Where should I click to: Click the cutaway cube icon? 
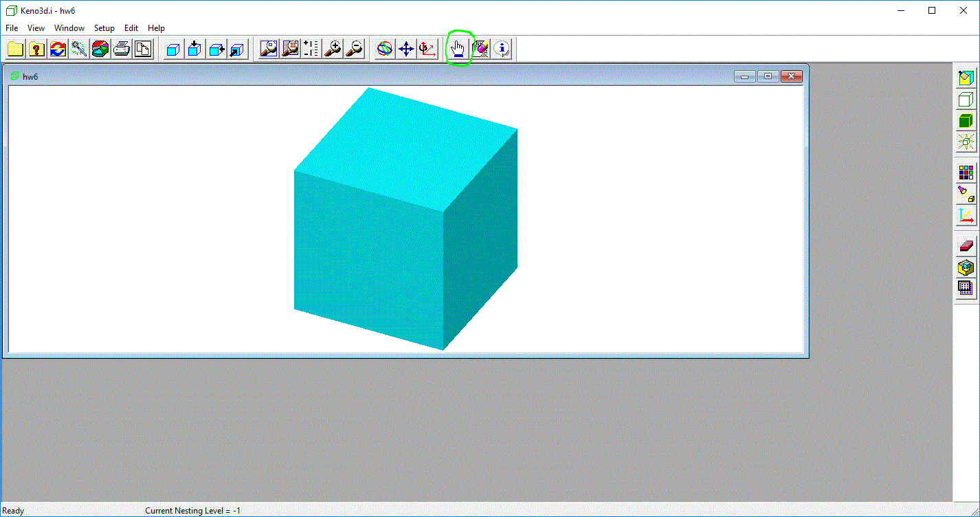[x=966, y=267]
